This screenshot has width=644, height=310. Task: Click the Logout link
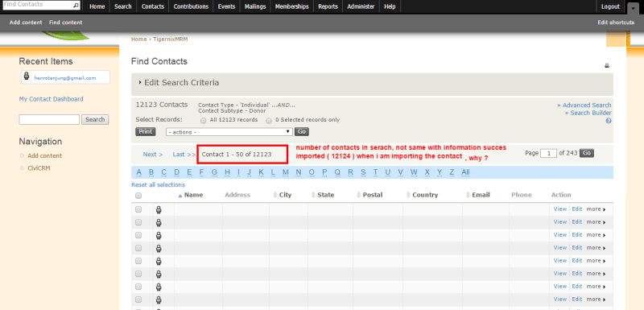(610, 6)
